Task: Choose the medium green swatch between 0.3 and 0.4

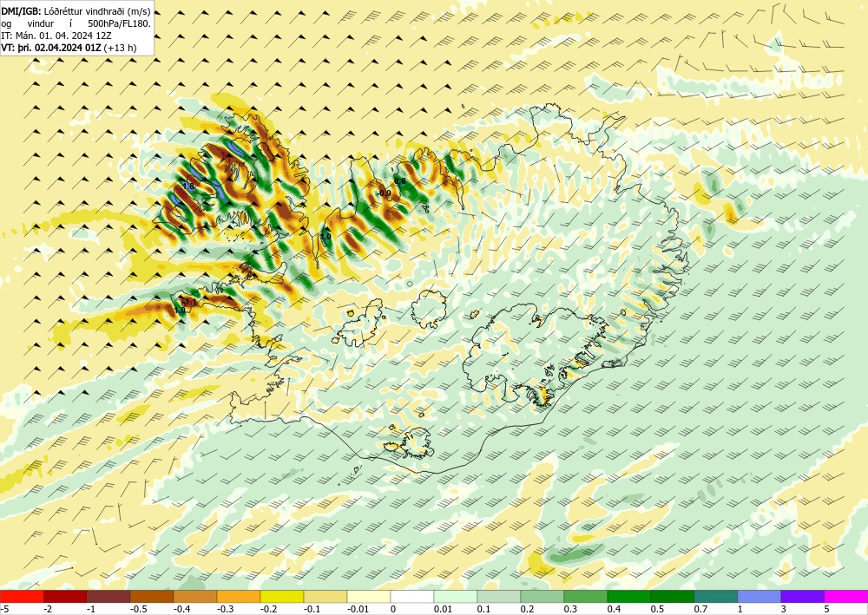Action: pyautogui.click(x=586, y=597)
